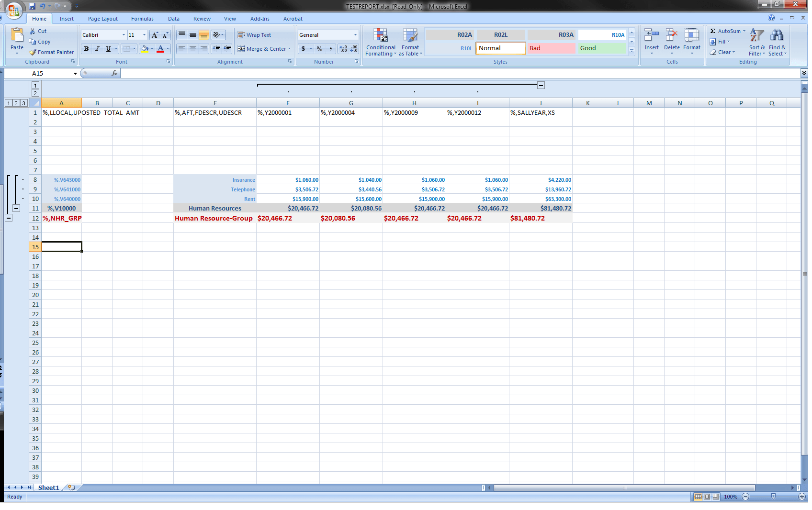812x510 pixels.
Task: Open the General number format dropdown
Action: coord(356,34)
